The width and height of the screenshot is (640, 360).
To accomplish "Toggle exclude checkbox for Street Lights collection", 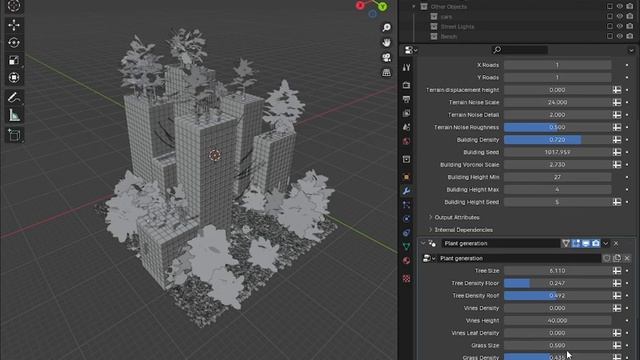I will pos(610,27).
